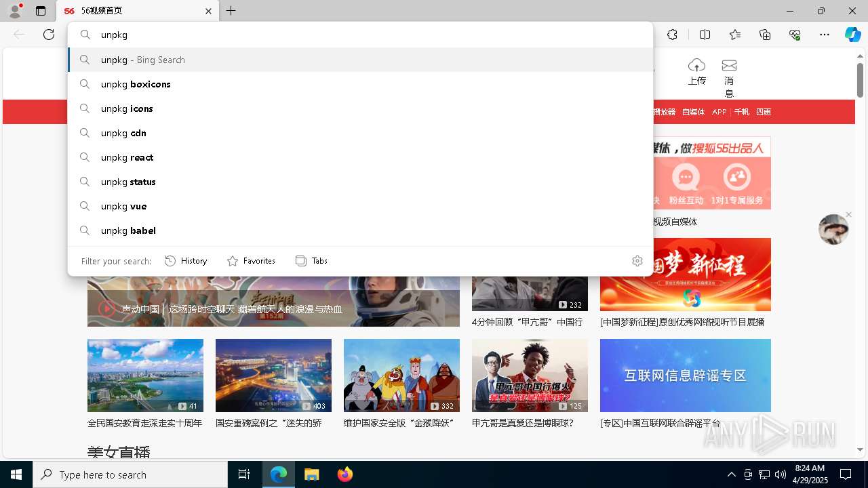Click the scrollbar down arrow
This screenshot has height=488, width=868.
860,449
